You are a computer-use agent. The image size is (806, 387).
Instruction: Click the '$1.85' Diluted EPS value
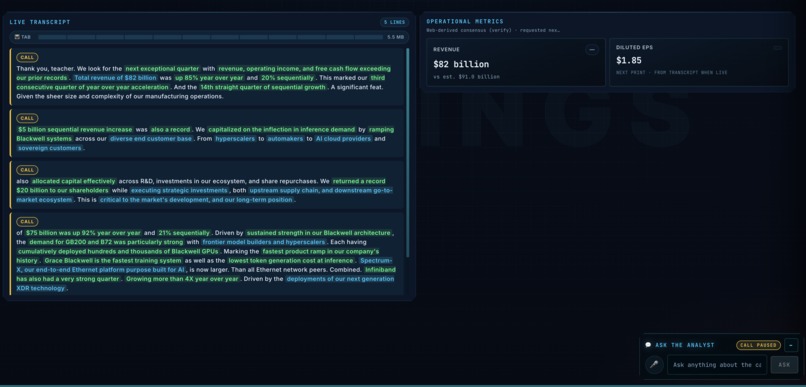[629, 61]
